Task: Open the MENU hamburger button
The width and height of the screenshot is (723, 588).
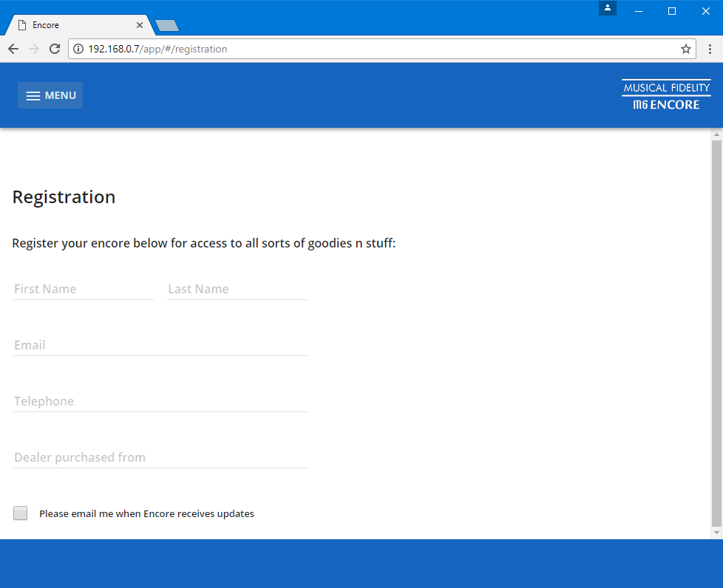Action: pos(50,95)
